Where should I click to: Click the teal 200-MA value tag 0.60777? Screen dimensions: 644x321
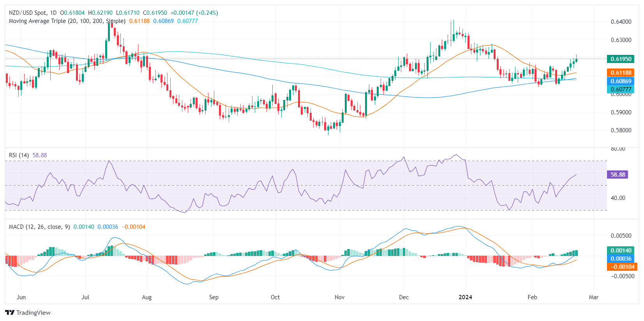tap(621, 89)
